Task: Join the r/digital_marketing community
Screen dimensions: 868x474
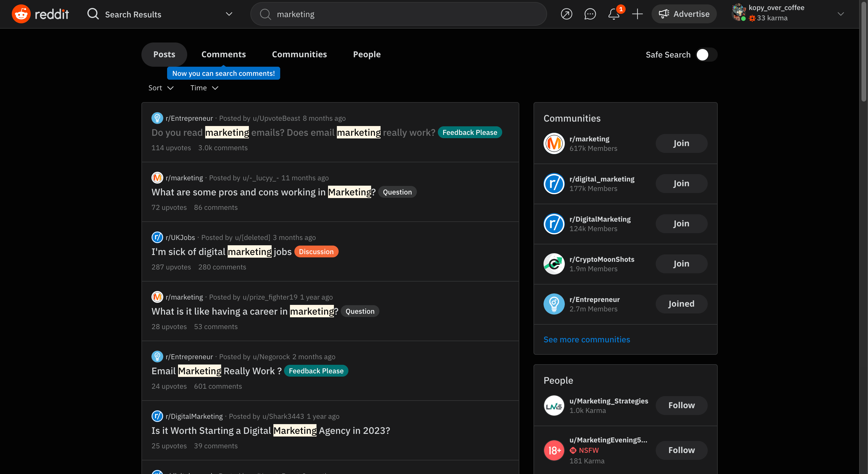Action: coord(681,184)
